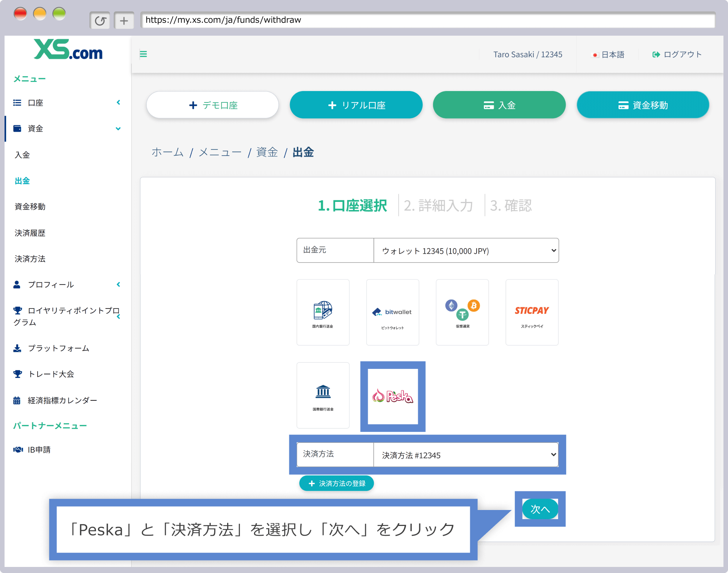Click the リアル口座 button
This screenshot has width=728, height=573.
click(x=356, y=105)
